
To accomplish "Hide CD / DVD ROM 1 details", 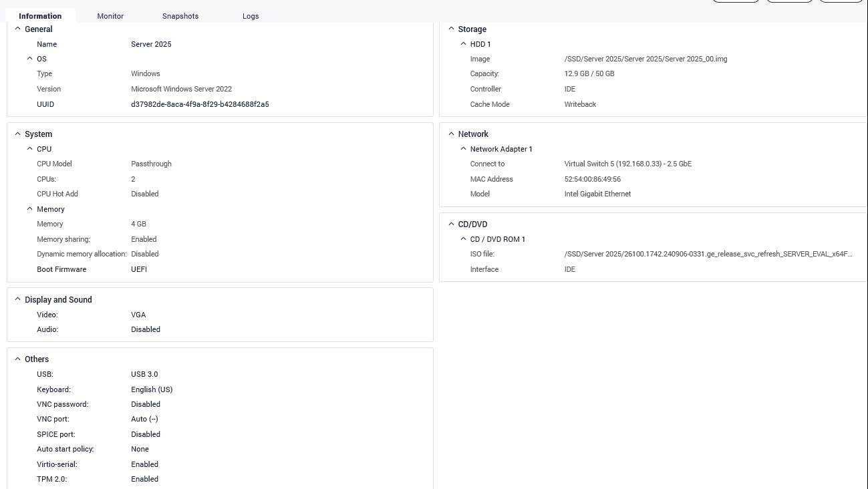I will click(463, 239).
